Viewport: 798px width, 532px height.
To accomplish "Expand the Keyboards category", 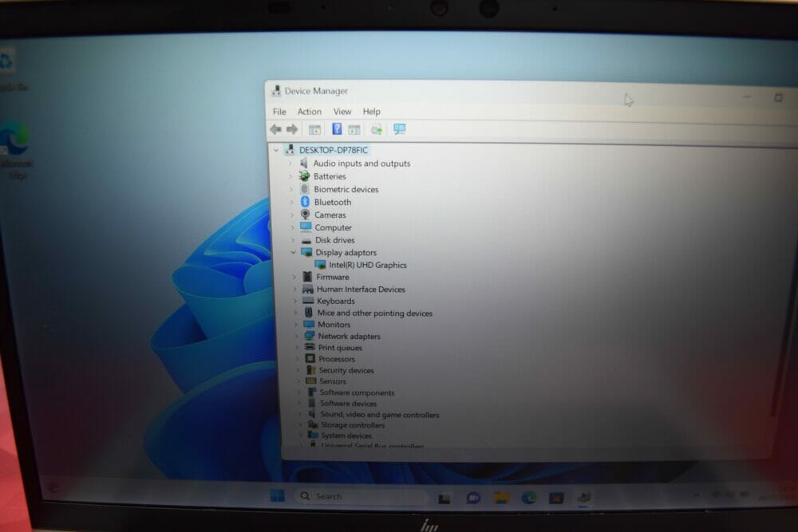I will coord(295,301).
